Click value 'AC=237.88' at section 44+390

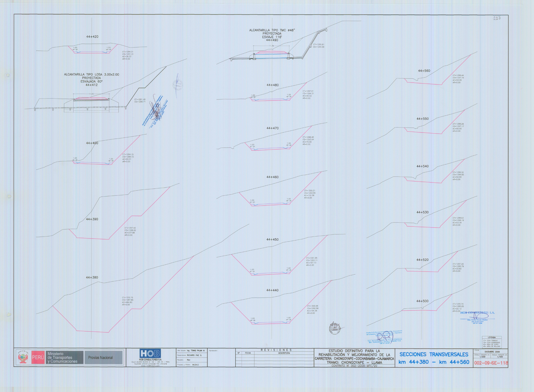tap(130, 233)
